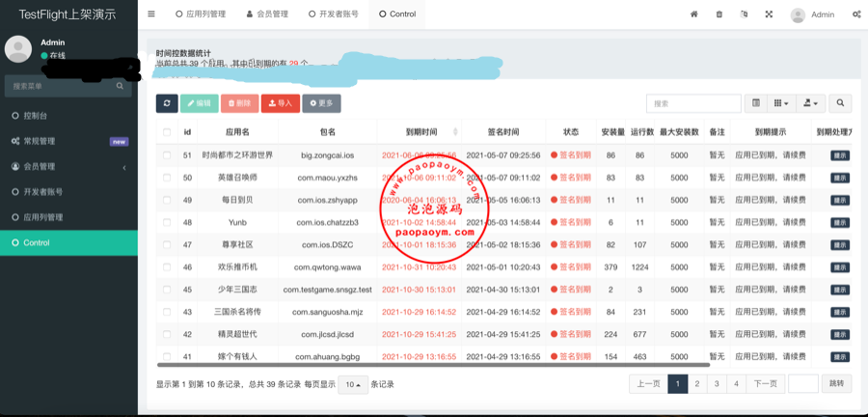Open the export dropdown in toolbar
Image resolution: width=868 pixels, height=417 pixels.
(811, 103)
